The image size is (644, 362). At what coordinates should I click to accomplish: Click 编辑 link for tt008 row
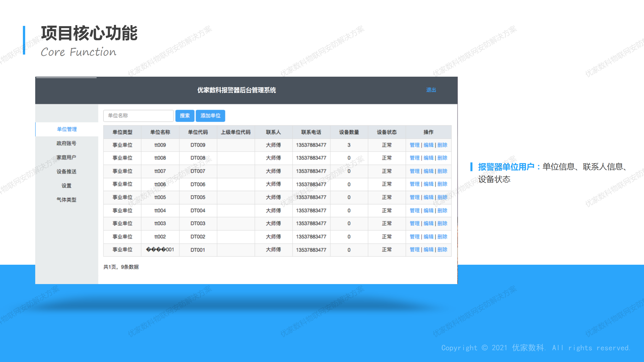(x=428, y=158)
